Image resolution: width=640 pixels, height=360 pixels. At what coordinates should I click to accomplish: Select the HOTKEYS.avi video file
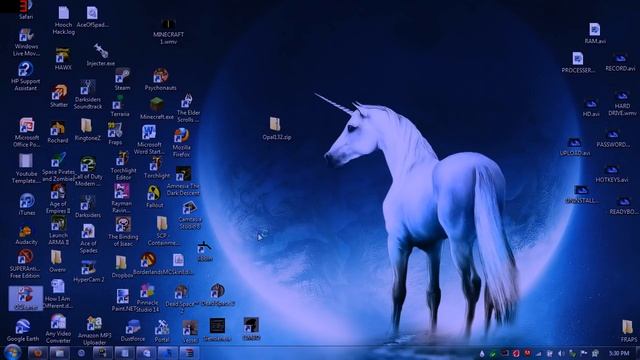coord(611,174)
